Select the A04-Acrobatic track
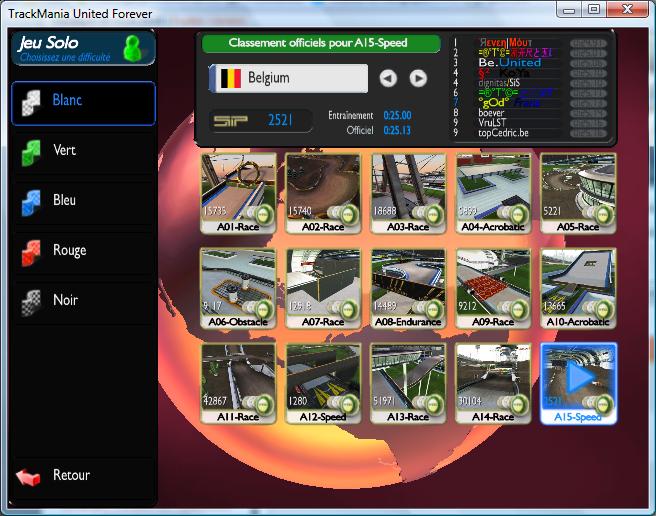Image resolution: width=656 pixels, height=516 pixels. pos(493,192)
